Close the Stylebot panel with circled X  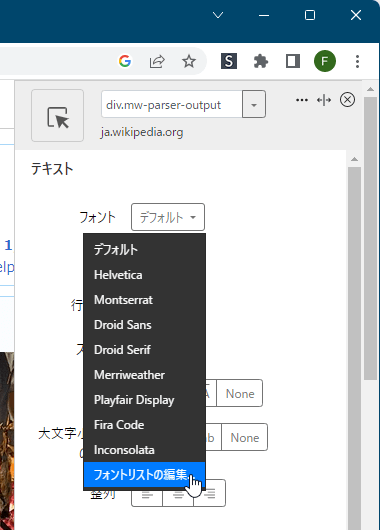coord(347,100)
